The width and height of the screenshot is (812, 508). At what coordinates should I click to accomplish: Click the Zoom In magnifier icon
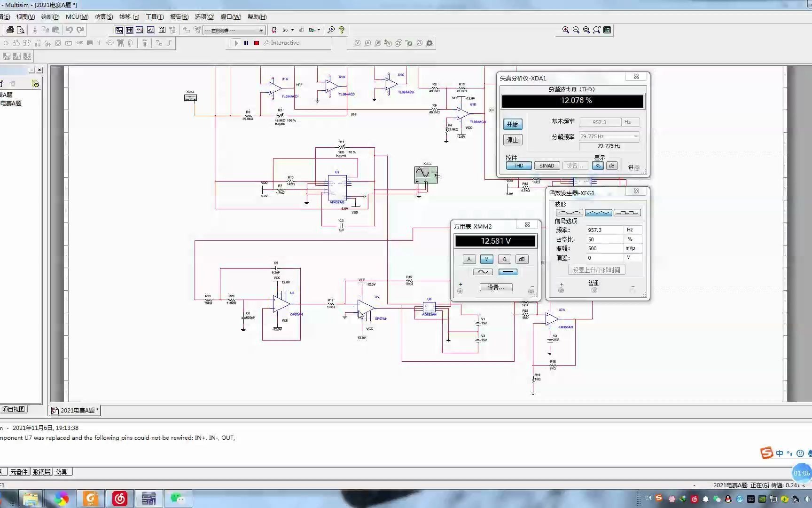pyautogui.click(x=566, y=30)
